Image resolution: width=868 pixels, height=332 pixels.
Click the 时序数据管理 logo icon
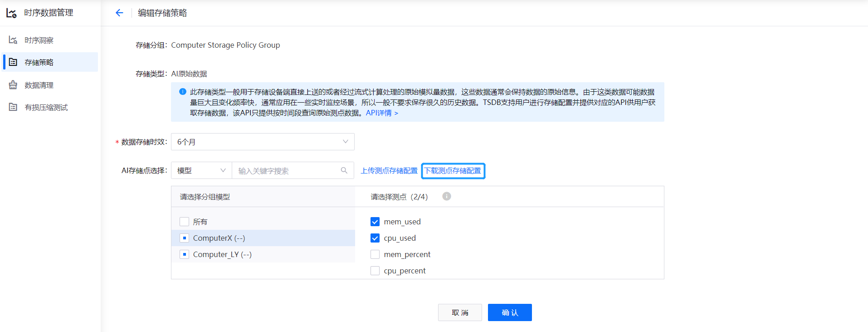(11, 13)
